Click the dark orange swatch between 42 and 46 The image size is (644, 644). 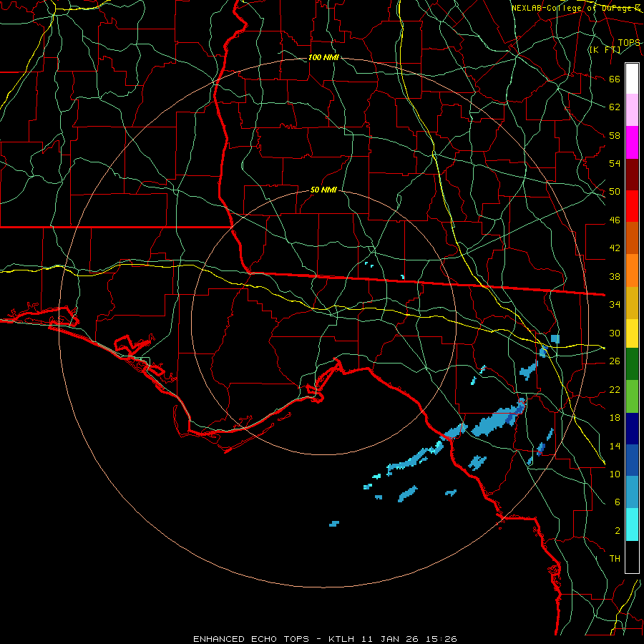click(x=632, y=238)
